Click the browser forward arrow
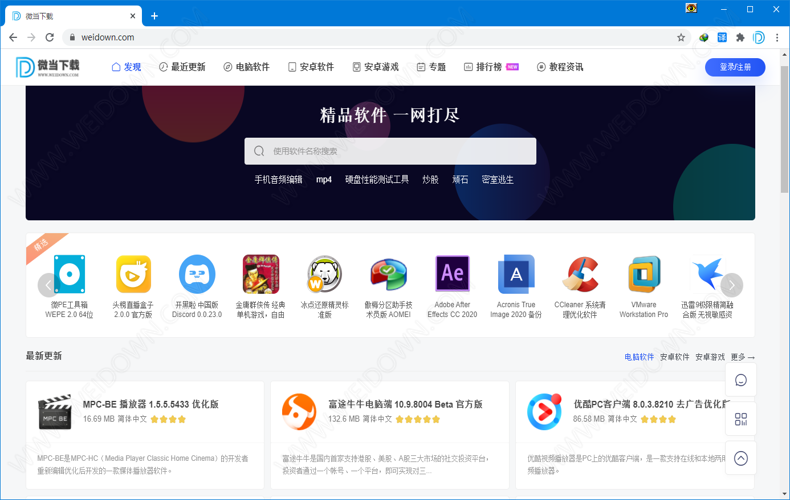Viewport: 790px width, 500px height. [x=31, y=37]
